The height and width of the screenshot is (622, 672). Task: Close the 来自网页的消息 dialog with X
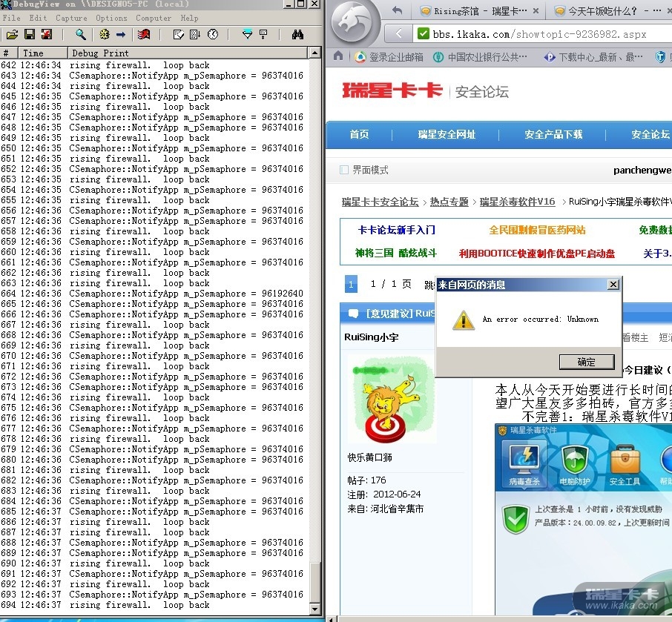coord(613,285)
